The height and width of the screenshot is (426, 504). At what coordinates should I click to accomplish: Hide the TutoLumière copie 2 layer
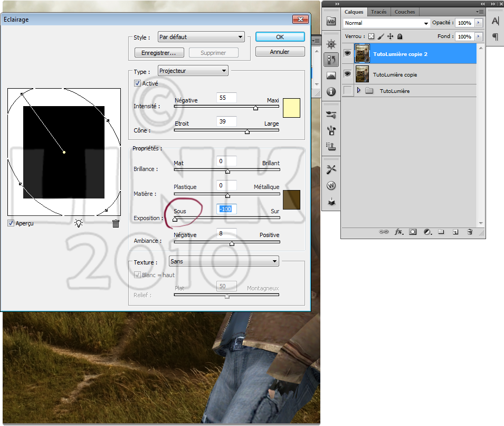coord(347,53)
